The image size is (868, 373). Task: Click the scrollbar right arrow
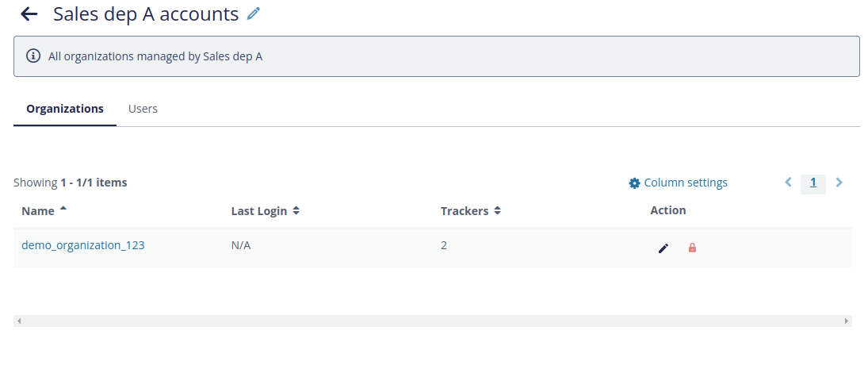pyautogui.click(x=847, y=321)
